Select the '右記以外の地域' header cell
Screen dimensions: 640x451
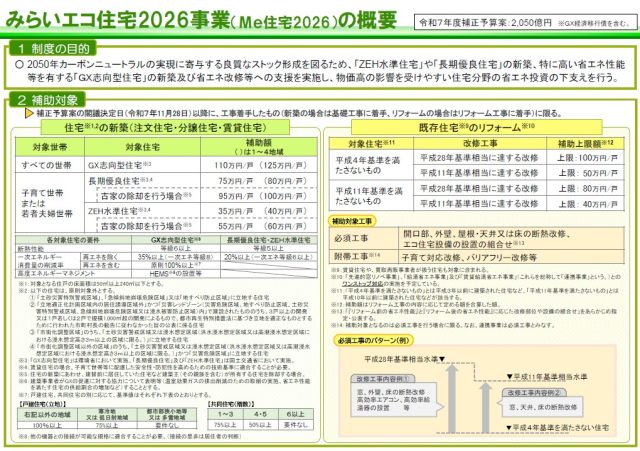point(47,415)
